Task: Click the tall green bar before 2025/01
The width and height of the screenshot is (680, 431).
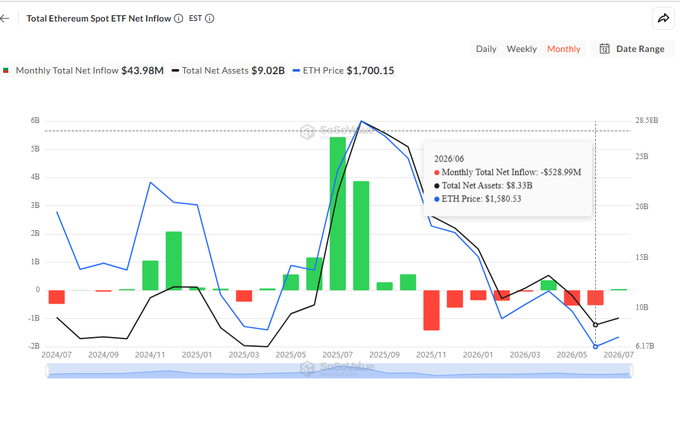Action: point(174,261)
